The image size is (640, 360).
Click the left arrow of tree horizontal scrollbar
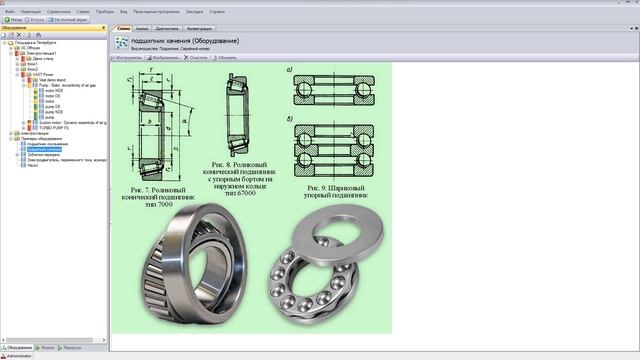pyautogui.click(x=3, y=340)
